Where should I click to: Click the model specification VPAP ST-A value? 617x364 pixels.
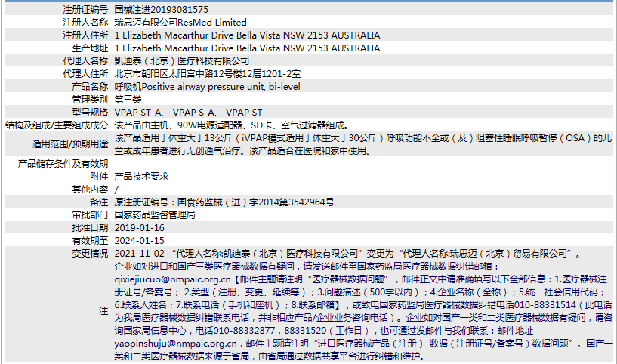pos(188,113)
